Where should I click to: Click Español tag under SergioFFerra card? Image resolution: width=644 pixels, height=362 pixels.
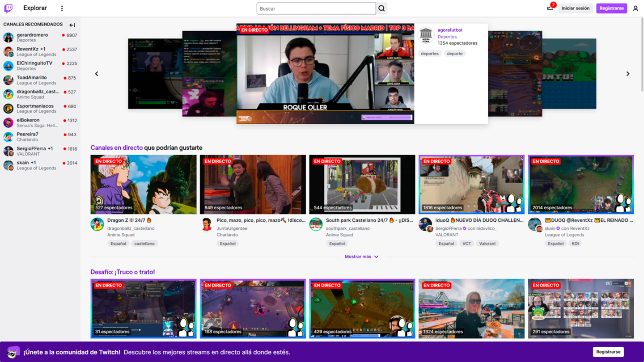(x=446, y=244)
